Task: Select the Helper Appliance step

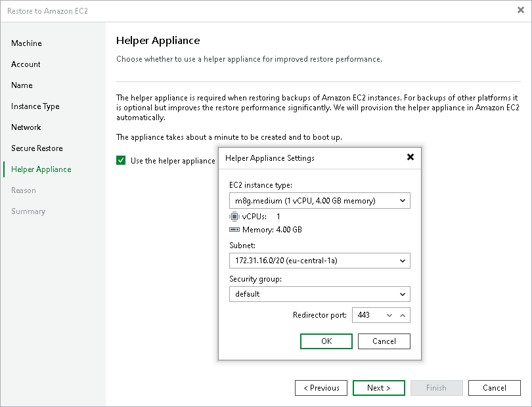Action: click(x=41, y=169)
